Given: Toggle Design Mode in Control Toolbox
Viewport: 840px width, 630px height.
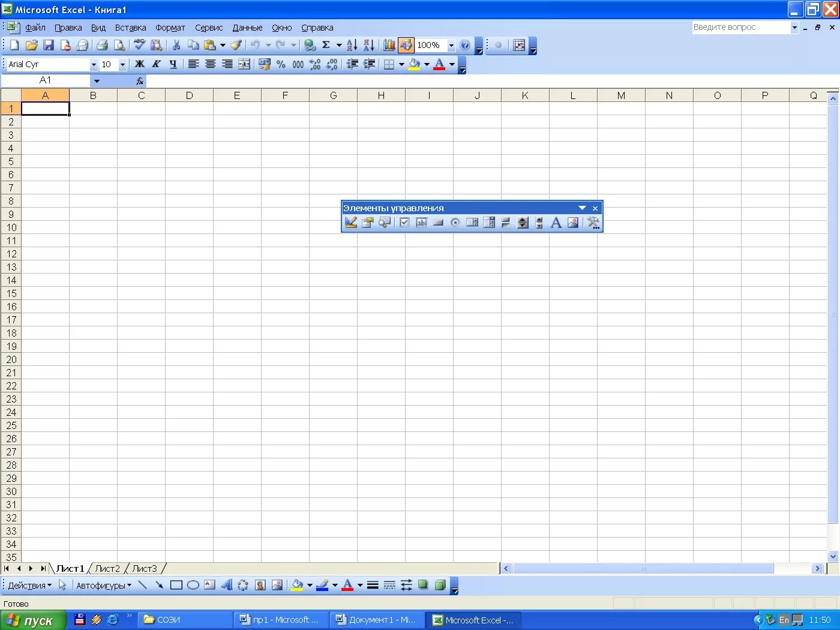Looking at the screenshot, I should point(351,223).
